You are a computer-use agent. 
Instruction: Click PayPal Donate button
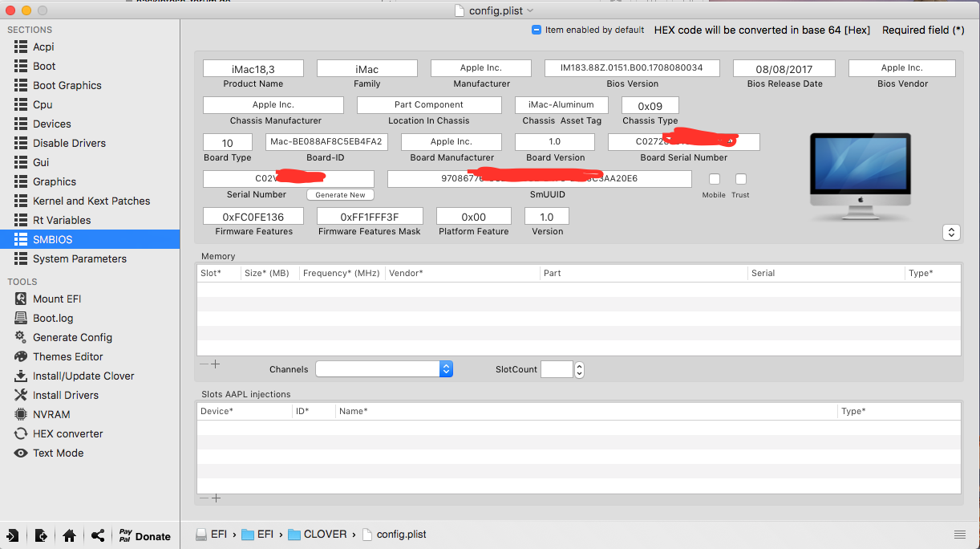tap(144, 535)
